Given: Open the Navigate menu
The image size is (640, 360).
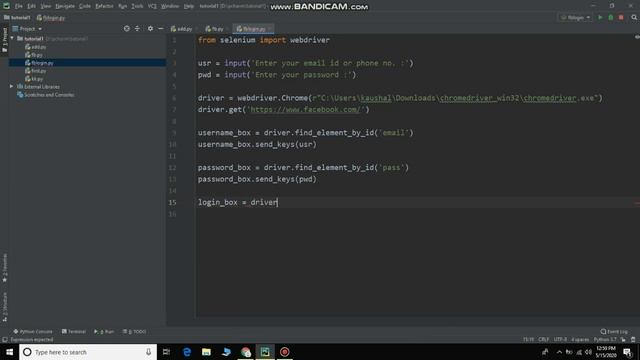Looking at the screenshot, I should click(65, 6).
